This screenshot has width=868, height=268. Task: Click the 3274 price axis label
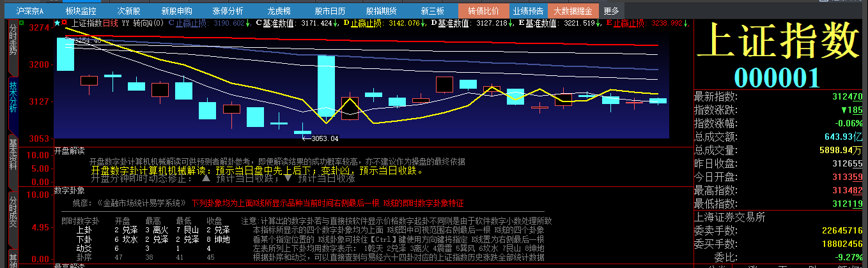click(40, 27)
